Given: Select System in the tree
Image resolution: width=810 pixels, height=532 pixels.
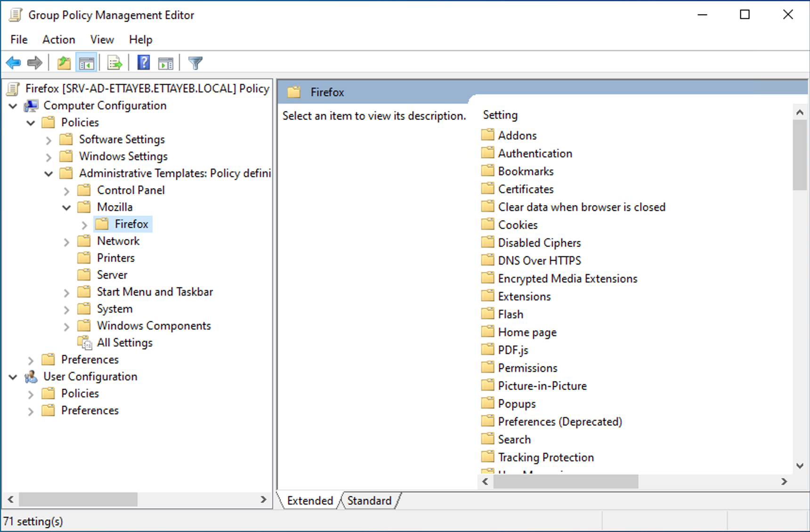Looking at the screenshot, I should point(115,309).
